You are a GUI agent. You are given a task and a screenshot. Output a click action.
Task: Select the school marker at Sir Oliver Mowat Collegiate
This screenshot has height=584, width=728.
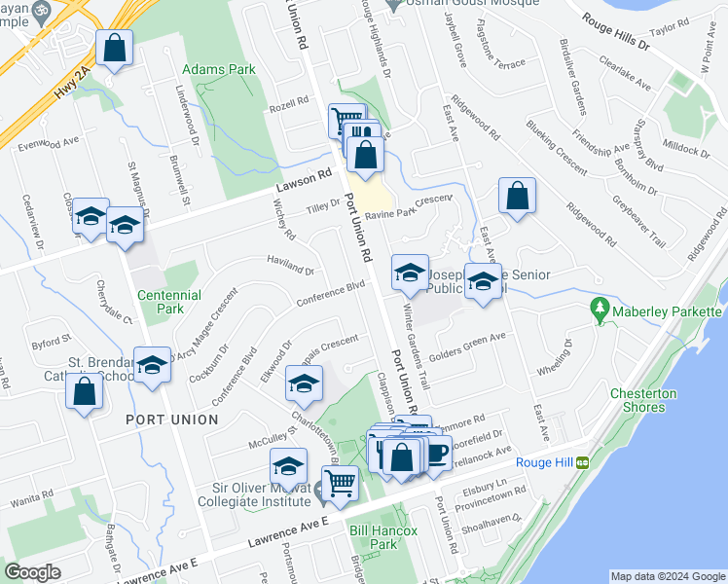(x=288, y=466)
